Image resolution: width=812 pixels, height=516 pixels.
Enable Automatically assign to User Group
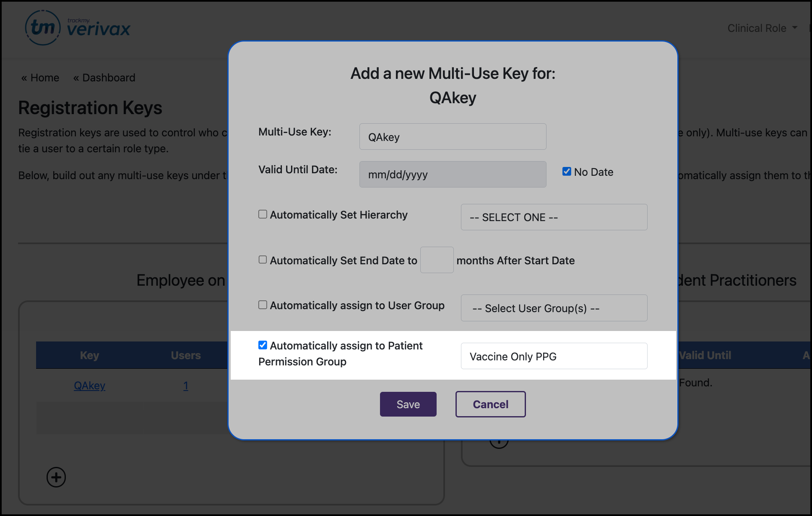263,305
